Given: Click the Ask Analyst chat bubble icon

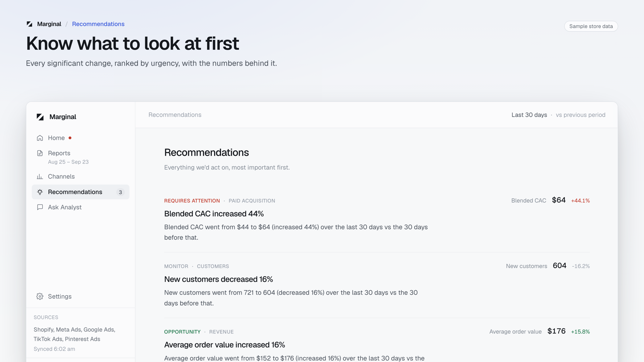Looking at the screenshot, I should coord(40,207).
